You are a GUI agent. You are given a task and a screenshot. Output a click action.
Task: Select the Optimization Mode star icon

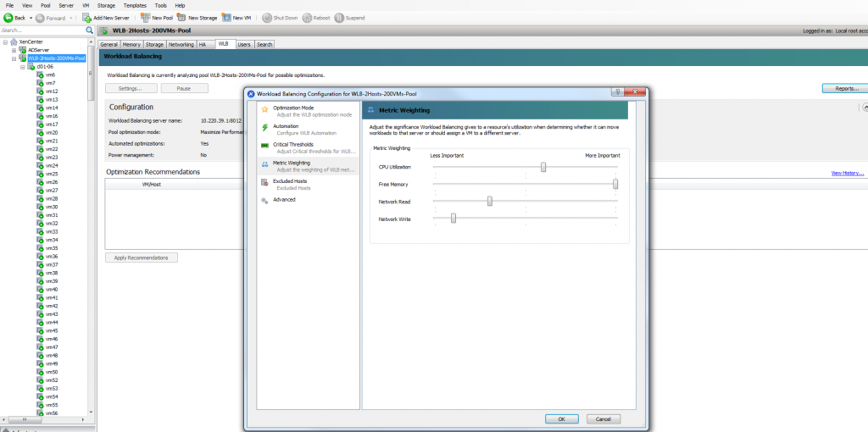265,110
